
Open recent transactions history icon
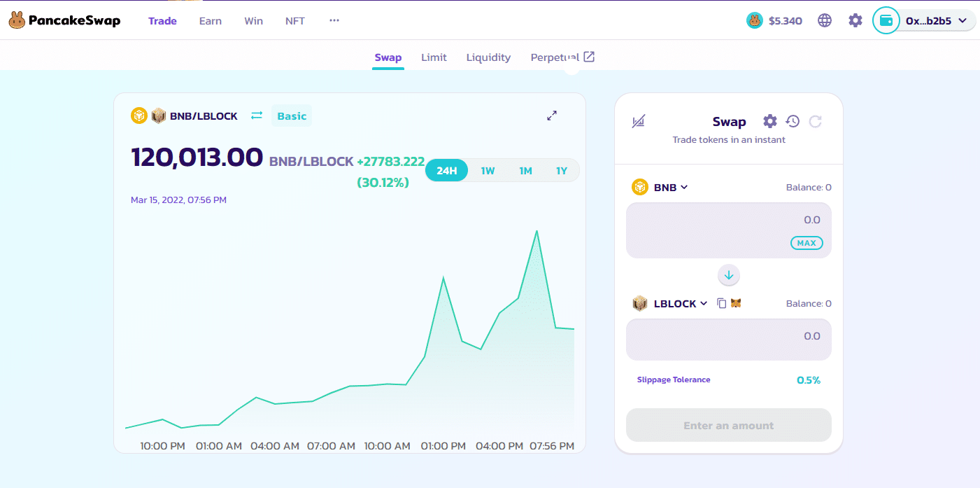click(x=793, y=121)
